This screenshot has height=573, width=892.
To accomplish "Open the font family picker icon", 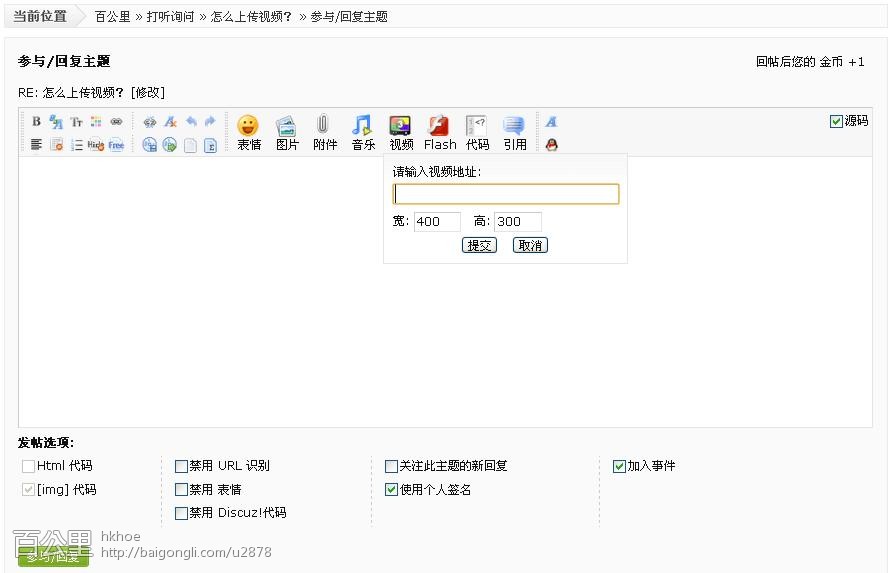I will [56, 121].
